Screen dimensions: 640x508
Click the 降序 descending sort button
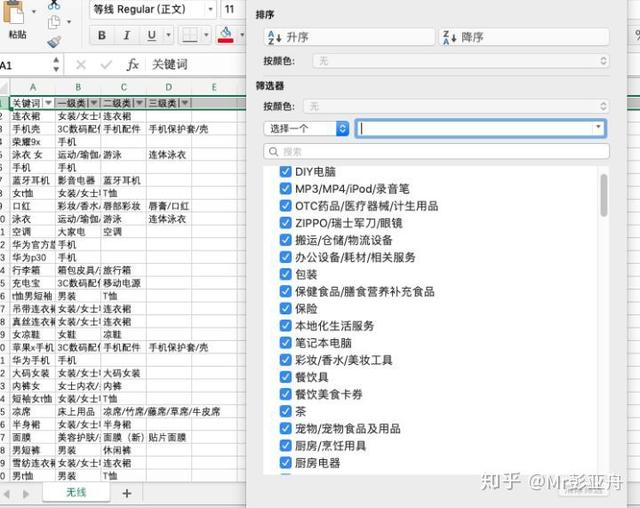tap(524, 37)
